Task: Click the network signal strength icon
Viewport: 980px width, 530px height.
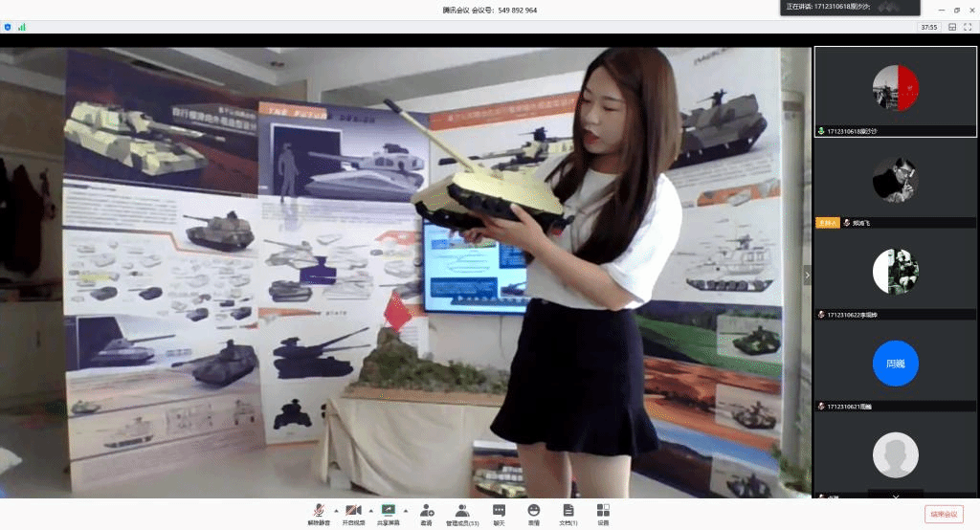Action: pyautogui.click(x=21, y=27)
